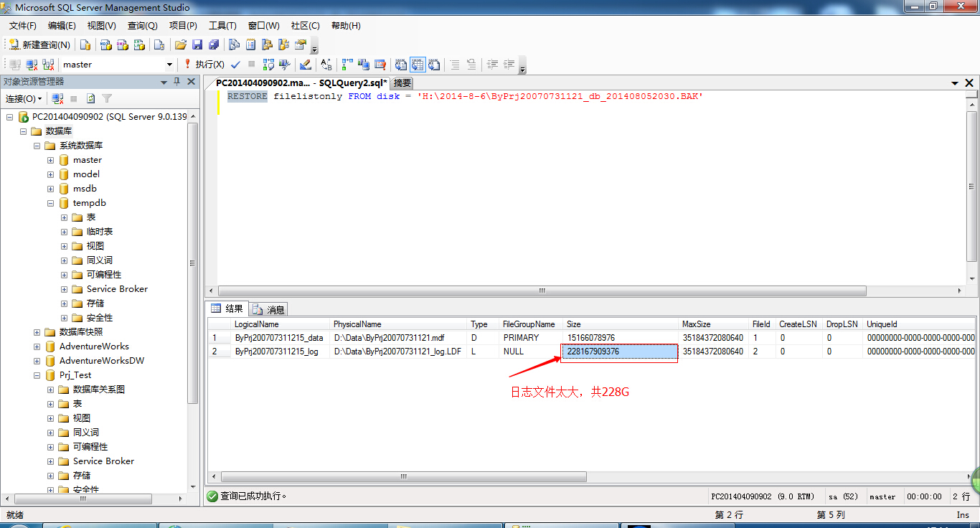
Task: Click the Object Explorer vertical scrollbar
Action: point(192,263)
